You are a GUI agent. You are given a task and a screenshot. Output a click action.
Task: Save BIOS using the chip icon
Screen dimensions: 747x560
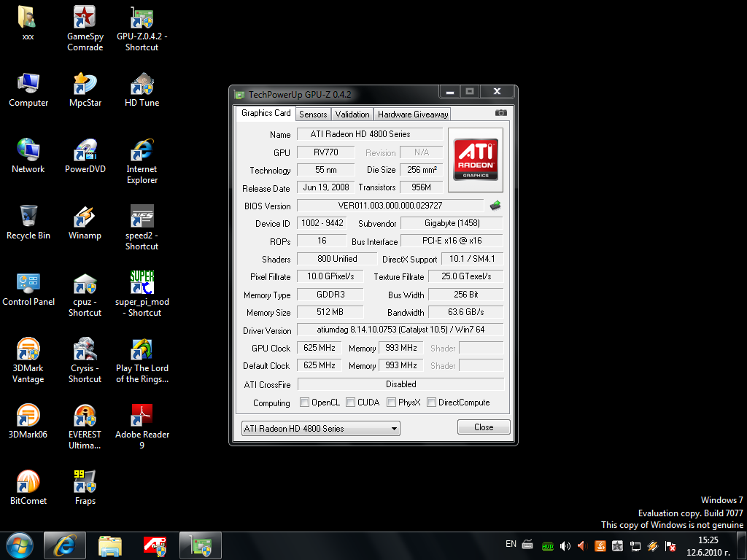click(x=495, y=205)
